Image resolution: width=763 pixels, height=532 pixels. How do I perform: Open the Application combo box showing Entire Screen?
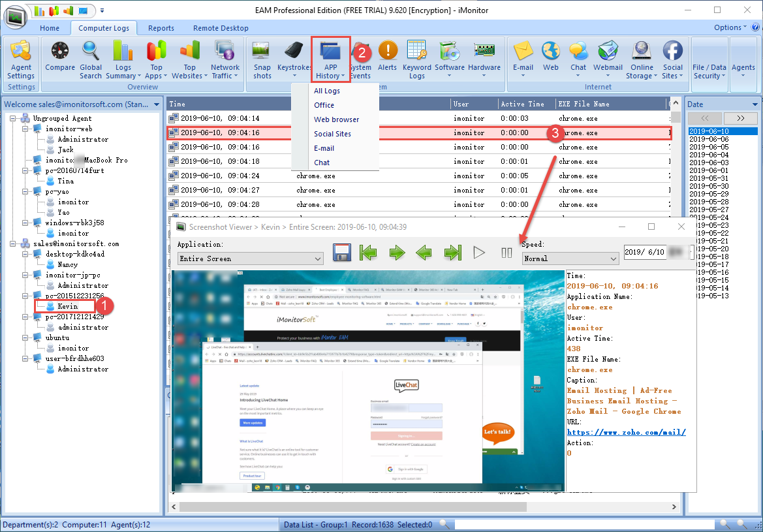pos(250,258)
